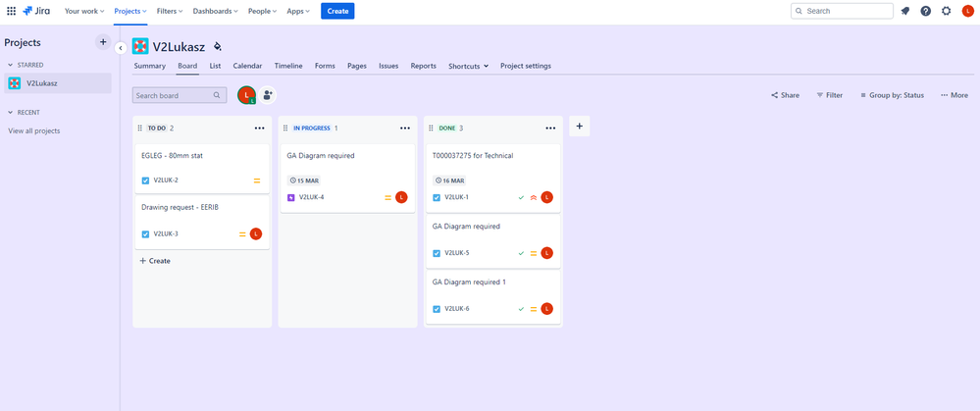Click the assignee avatar on V2LUK-6

point(546,309)
